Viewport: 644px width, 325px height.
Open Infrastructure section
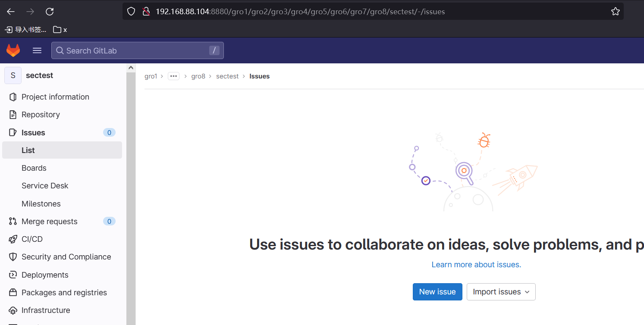pyautogui.click(x=62, y=310)
